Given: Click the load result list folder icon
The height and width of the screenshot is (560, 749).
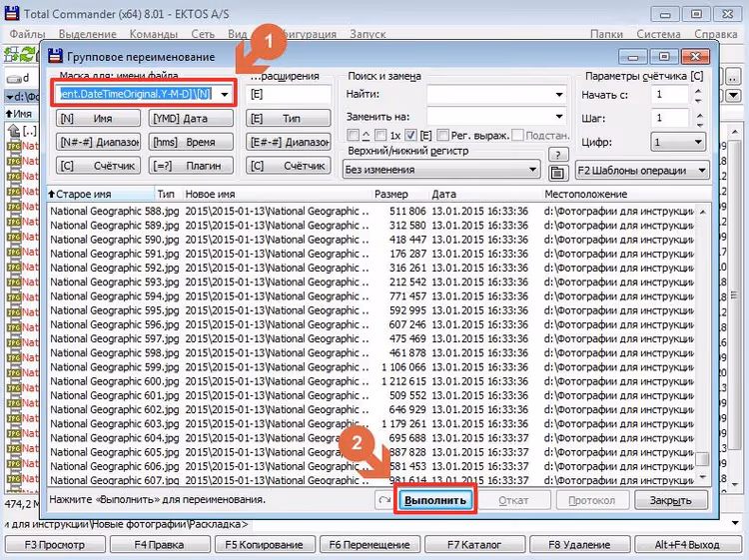Looking at the screenshot, I should [557, 173].
